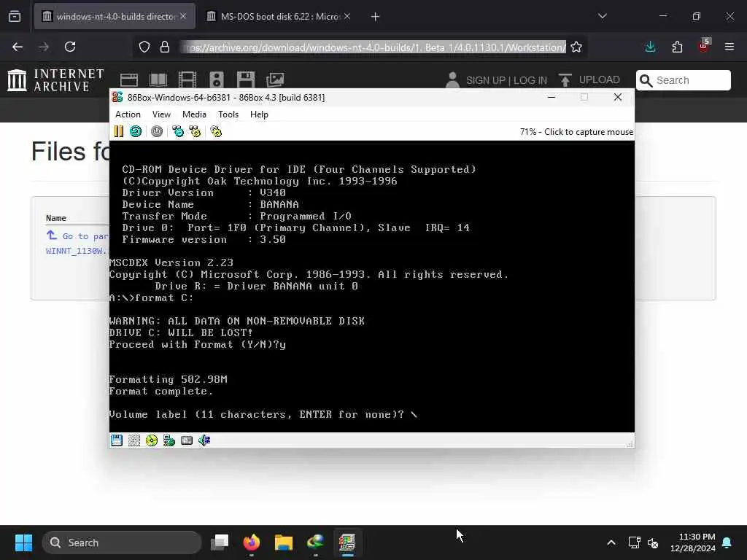Click the tracking protection shield icon

click(x=144, y=47)
